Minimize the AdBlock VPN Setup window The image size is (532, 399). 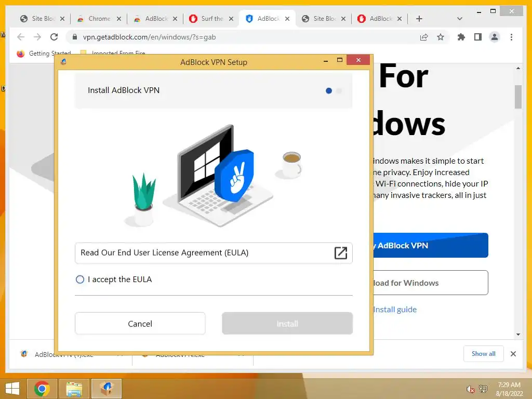point(326,61)
